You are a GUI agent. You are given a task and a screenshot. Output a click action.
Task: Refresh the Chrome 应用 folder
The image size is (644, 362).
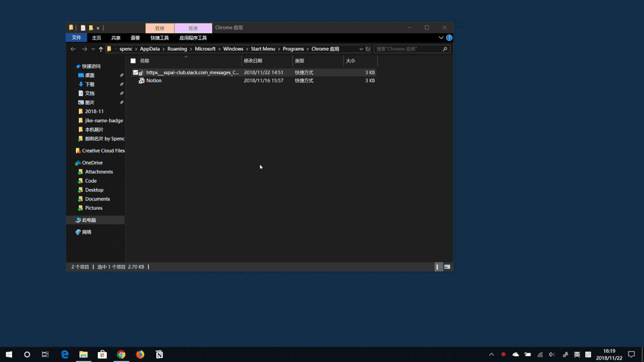point(367,49)
